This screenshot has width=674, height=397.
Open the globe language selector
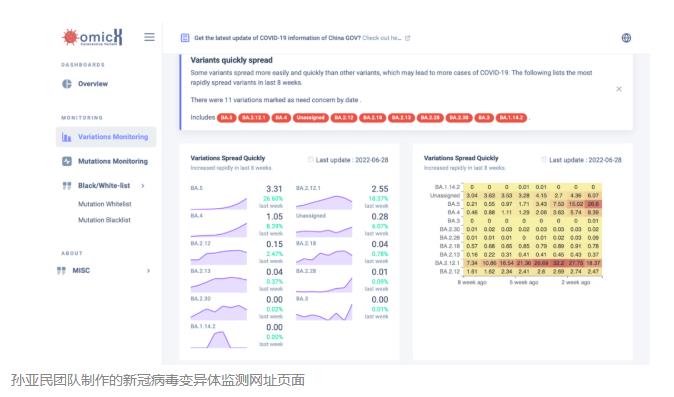tap(626, 38)
